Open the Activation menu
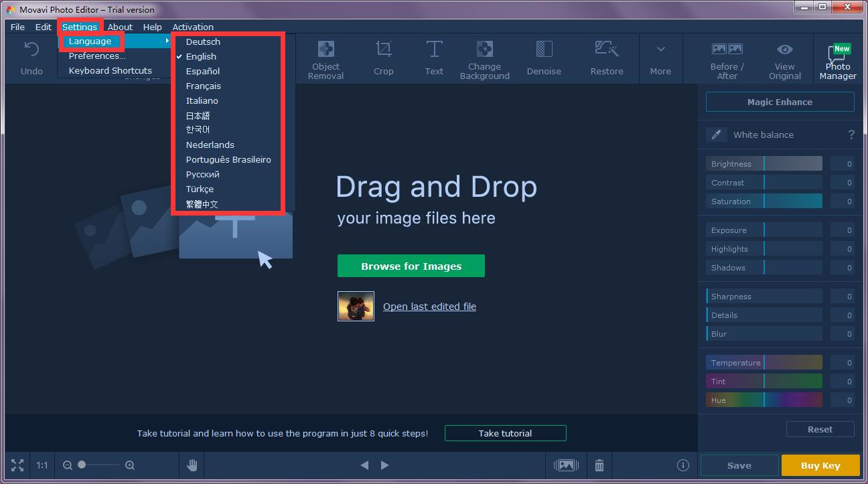The image size is (868, 484). pyautogui.click(x=193, y=27)
